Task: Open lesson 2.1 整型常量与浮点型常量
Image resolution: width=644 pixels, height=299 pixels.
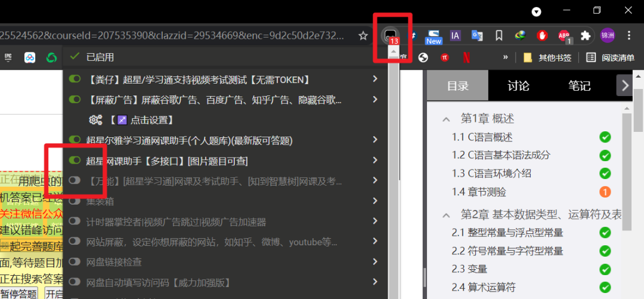Action: [x=507, y=232]
